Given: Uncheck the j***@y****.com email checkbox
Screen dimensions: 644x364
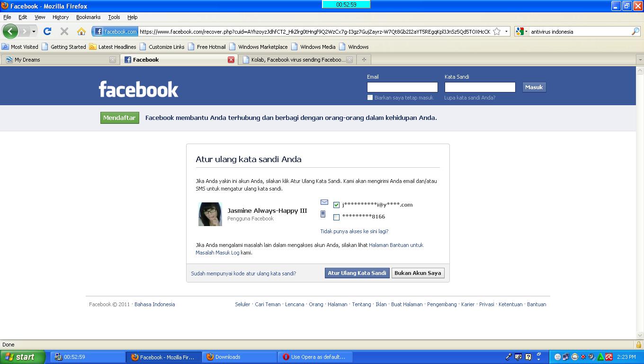Looking at the screenshot, I should (336, 205).
